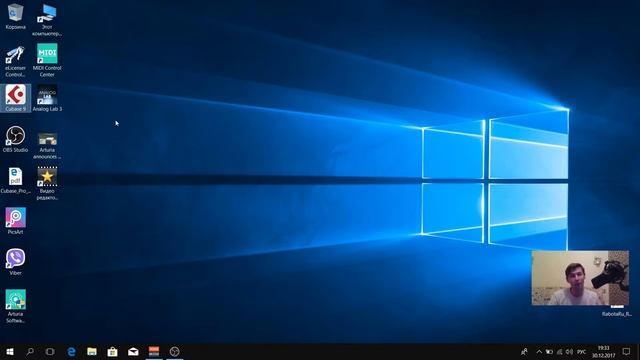Screen dimensions: 640x360
Task: Open Task View from the taskbar
Action: click(x=50, y=351)
